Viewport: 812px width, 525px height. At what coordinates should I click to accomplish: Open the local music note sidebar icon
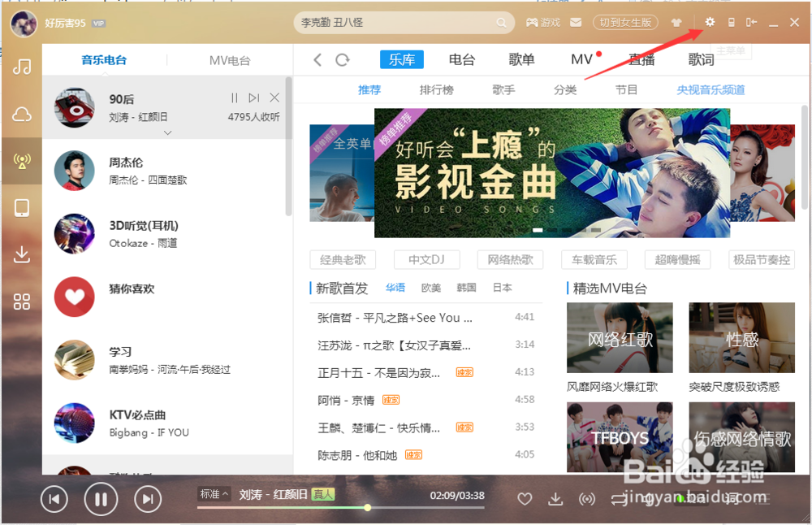(22, 67)
